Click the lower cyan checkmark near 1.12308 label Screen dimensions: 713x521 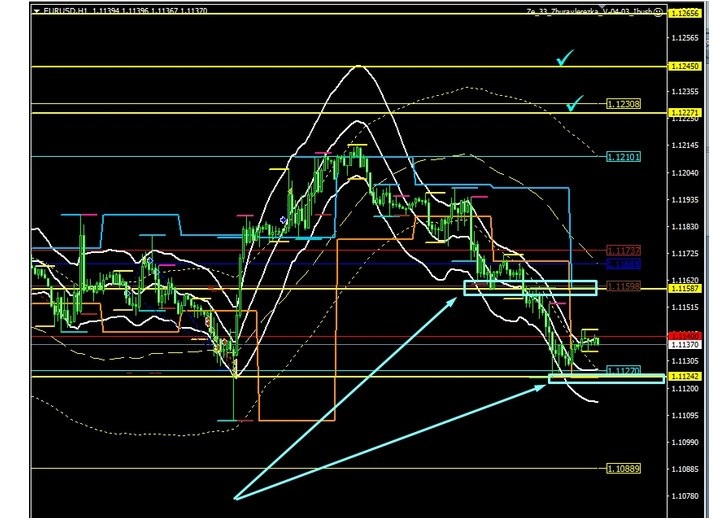(x=574, y=103)
